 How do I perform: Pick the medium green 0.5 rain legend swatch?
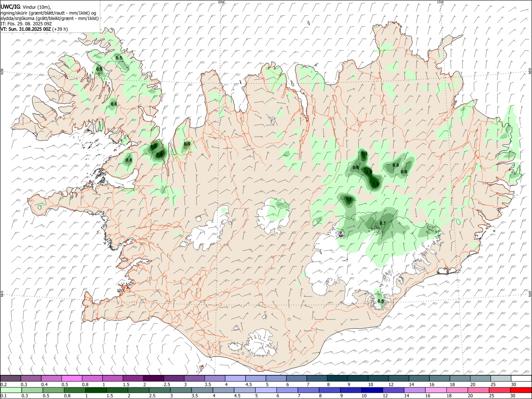pos(53,390)
